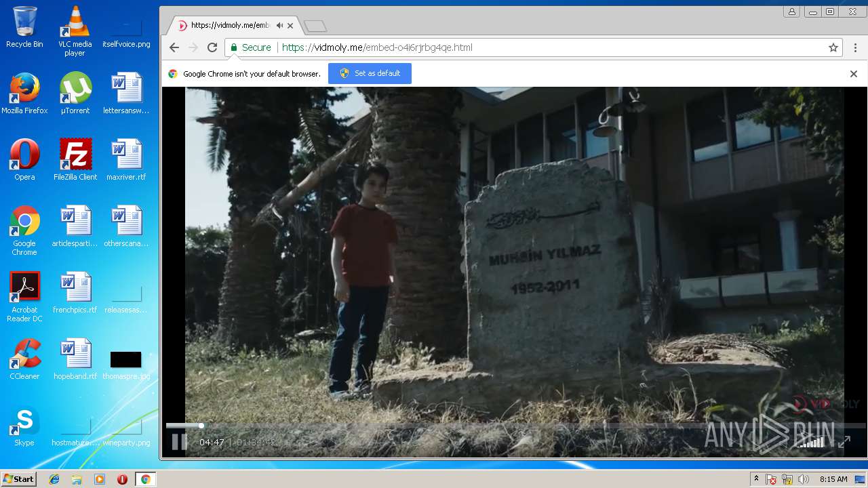Launch CCleaner from the desktop
Image resolution: width=868 pixels, height=488 pixels.
point(24,359)
